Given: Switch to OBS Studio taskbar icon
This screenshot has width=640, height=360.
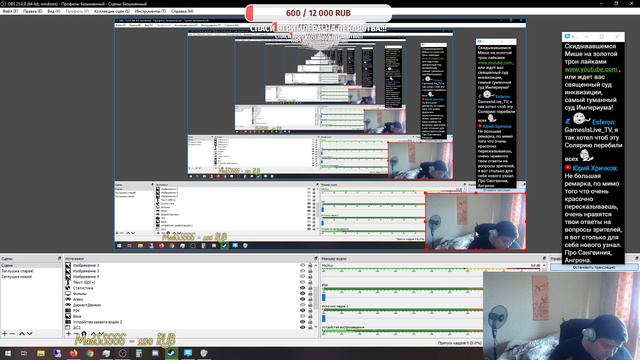Looking at the screenshot, I should (x=122, y=353).
